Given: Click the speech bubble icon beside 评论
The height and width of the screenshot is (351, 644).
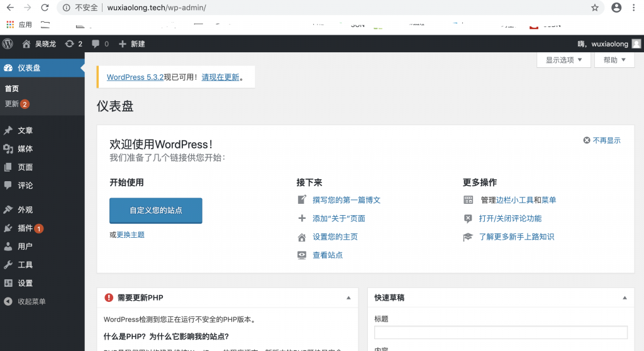Looking at the screenshot, I should click(x=8, y=186).
